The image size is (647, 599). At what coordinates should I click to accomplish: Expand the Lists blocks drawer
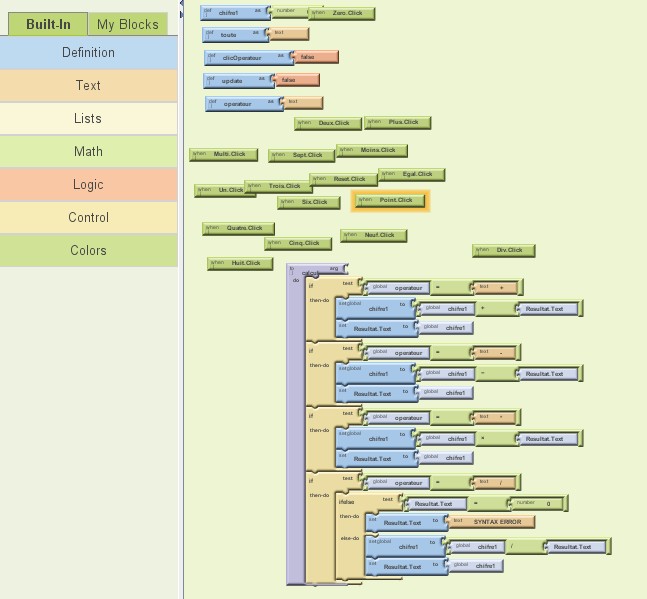(88, 119)
